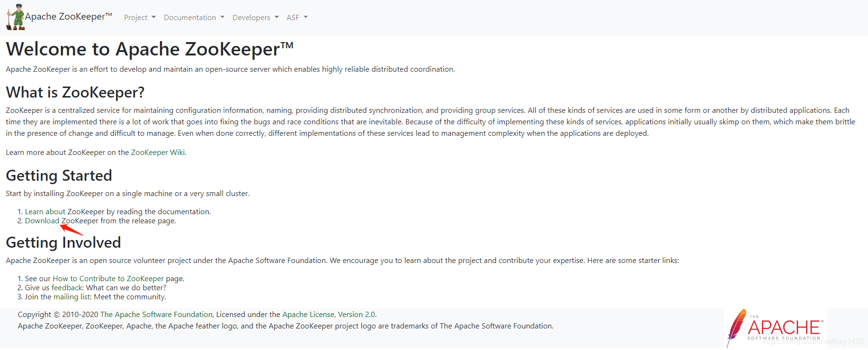The width and height of the screenshot is (868, 350).
Task: Open Apache License, Version 2.0 link
Action: [x=329, y=315]
